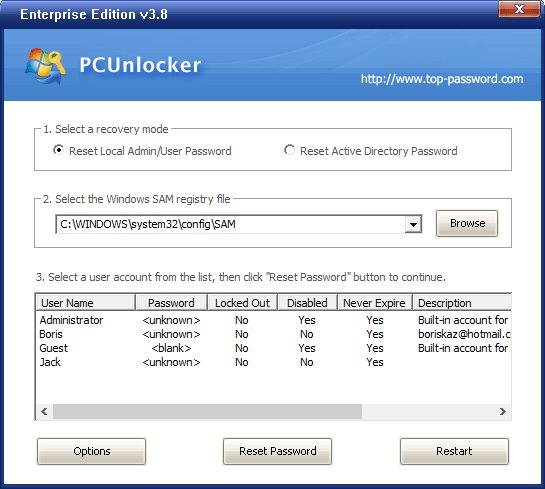Click the Description column header

(462, 303)
